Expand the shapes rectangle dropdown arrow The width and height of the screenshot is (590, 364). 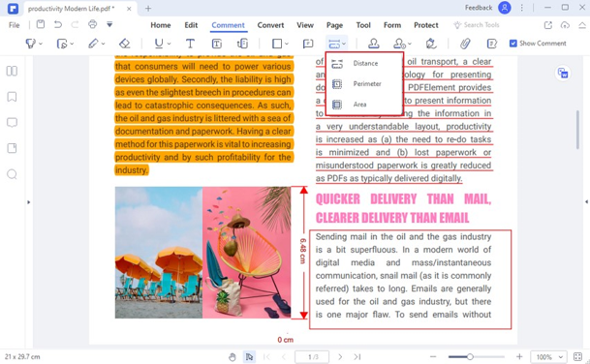click(287, 44)
